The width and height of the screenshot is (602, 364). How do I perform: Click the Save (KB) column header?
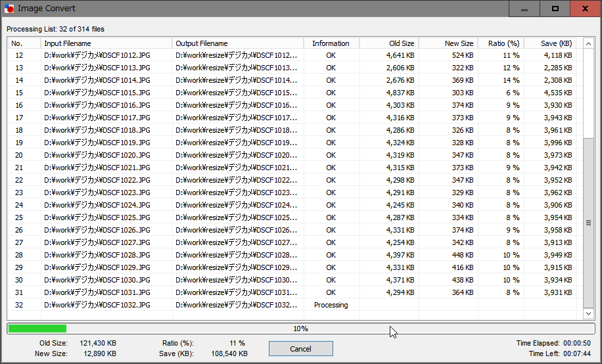(553, 43)
